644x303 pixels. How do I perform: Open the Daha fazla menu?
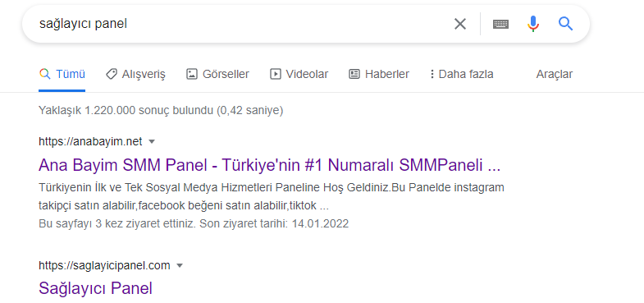[462, 74]
